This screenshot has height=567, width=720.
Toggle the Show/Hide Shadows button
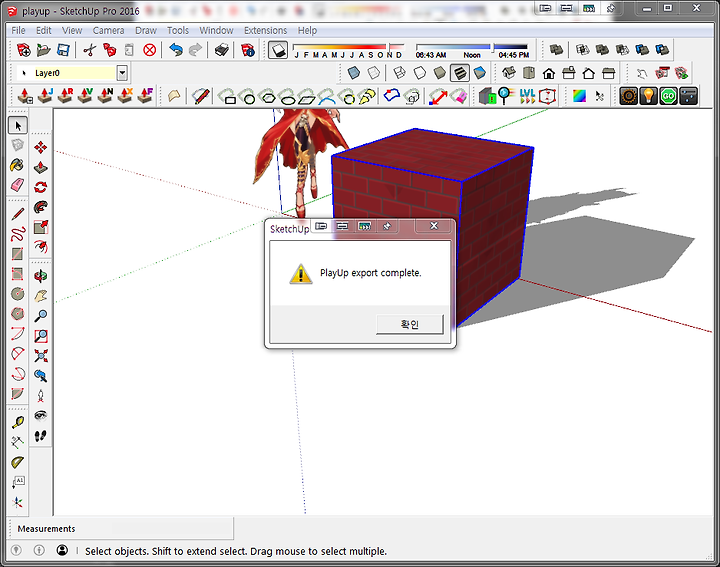[x=278, y=50]
